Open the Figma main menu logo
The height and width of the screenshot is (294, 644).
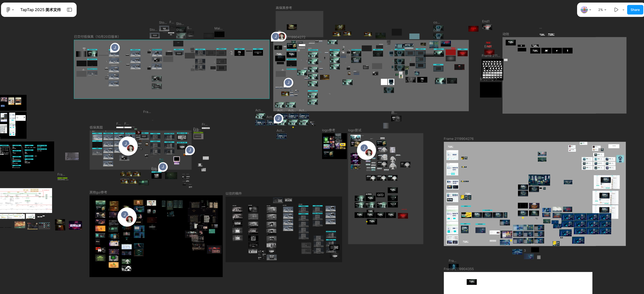[8, 10]
